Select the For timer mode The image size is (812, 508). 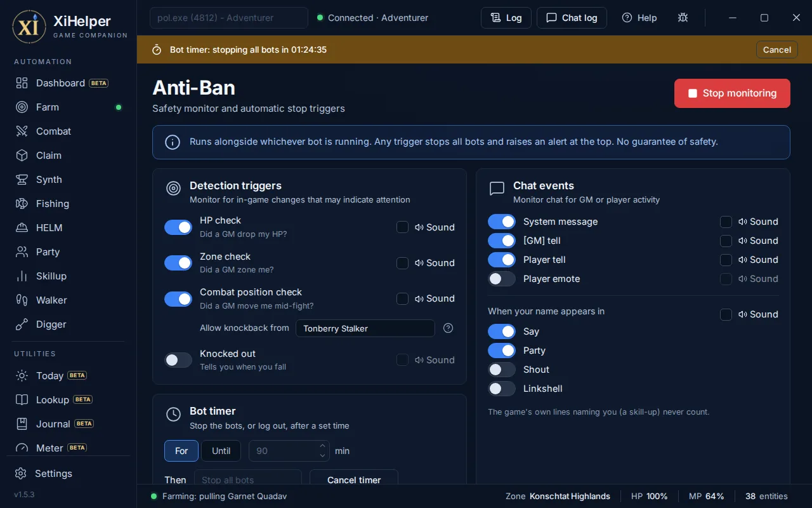click(x=181, y=451)
